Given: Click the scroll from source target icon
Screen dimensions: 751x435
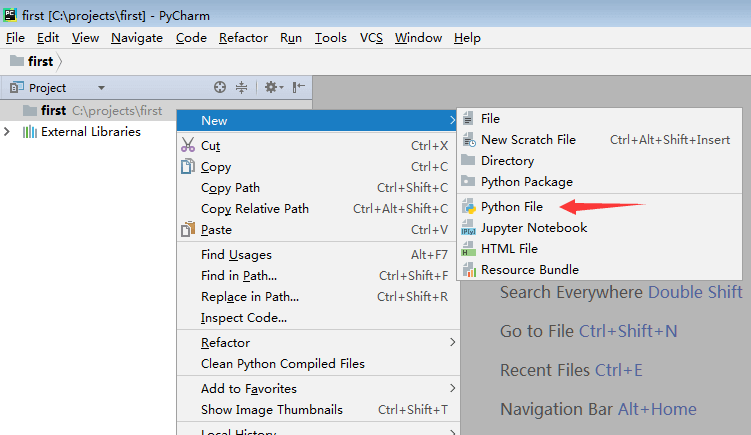Looking at the screenshot, I should [x=220, y=87].
